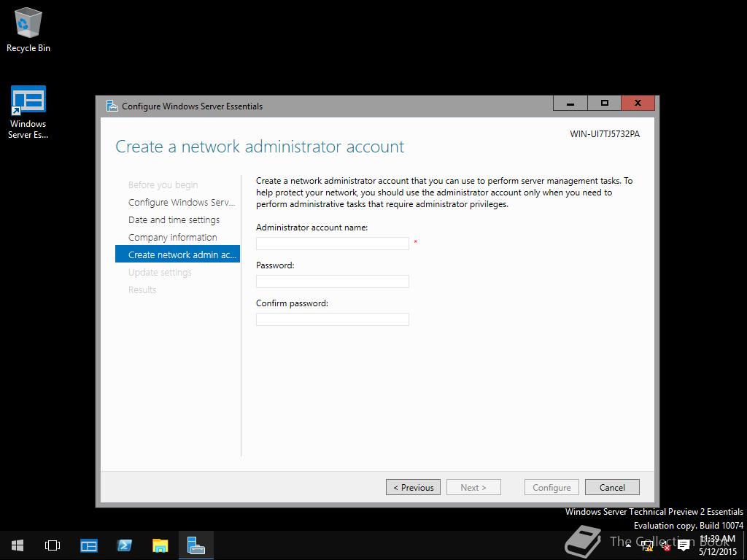The width and height of the screenshot is (747, 560).
Task: Click the Configure button
Action: (x=551, y=487)
